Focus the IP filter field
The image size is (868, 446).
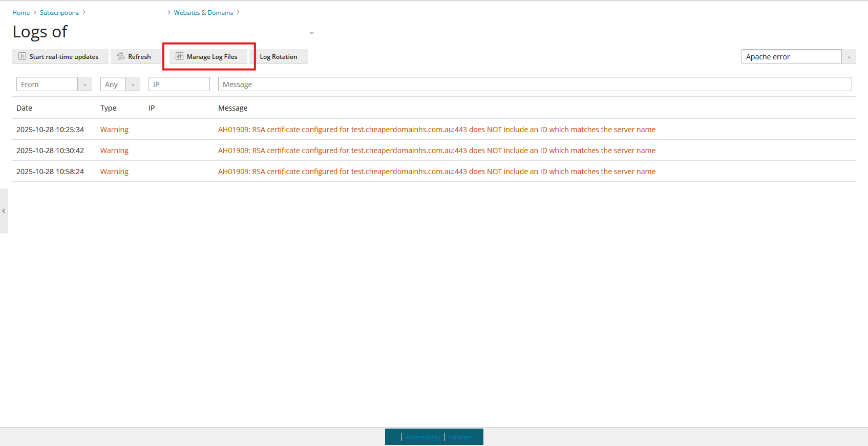tap(179, 84)
